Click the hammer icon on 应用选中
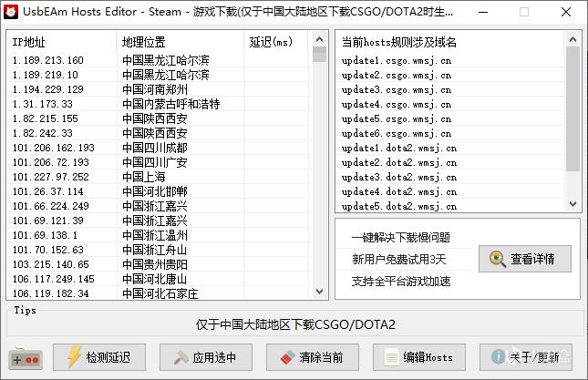 point(181,357)
